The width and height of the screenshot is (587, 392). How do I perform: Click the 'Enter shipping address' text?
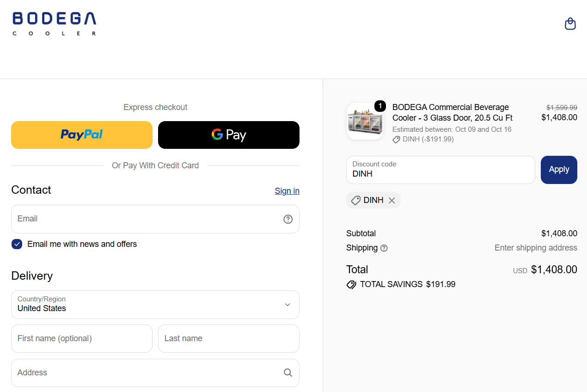pos(536,248)
